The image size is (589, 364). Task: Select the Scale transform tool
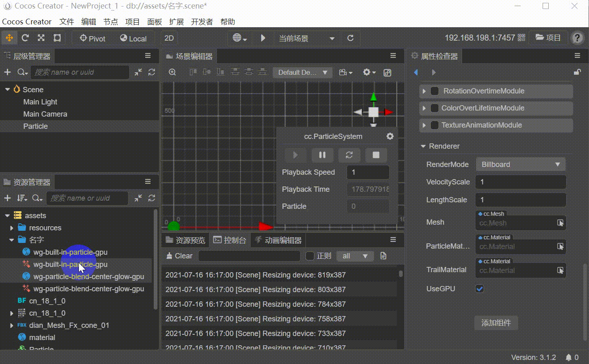[x=41, y=38]
